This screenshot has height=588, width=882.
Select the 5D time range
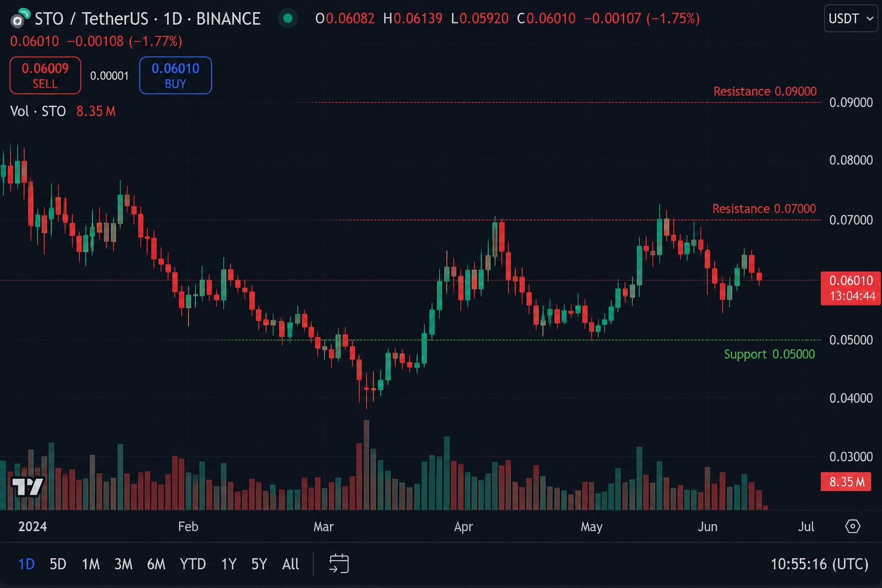coord(58,564)
